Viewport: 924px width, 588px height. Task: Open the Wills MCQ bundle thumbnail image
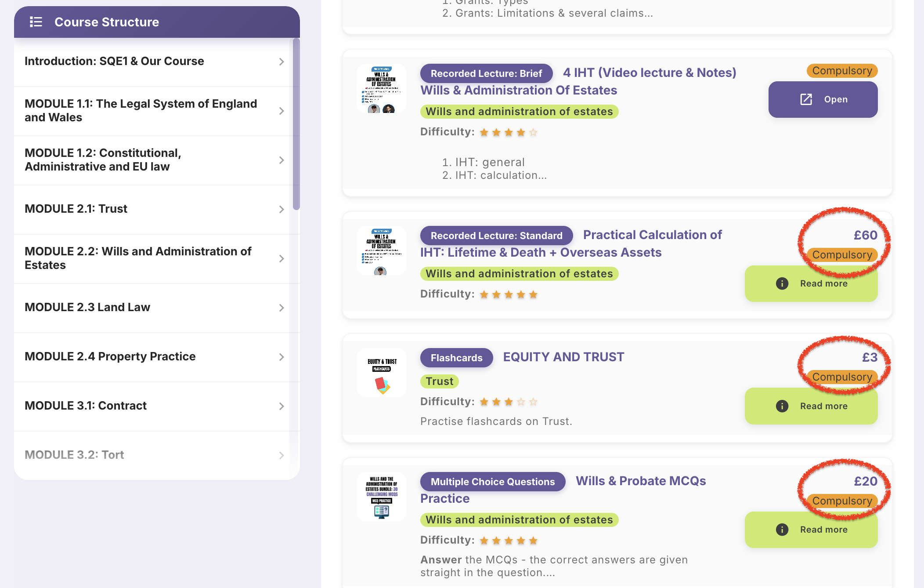point(381,497)
